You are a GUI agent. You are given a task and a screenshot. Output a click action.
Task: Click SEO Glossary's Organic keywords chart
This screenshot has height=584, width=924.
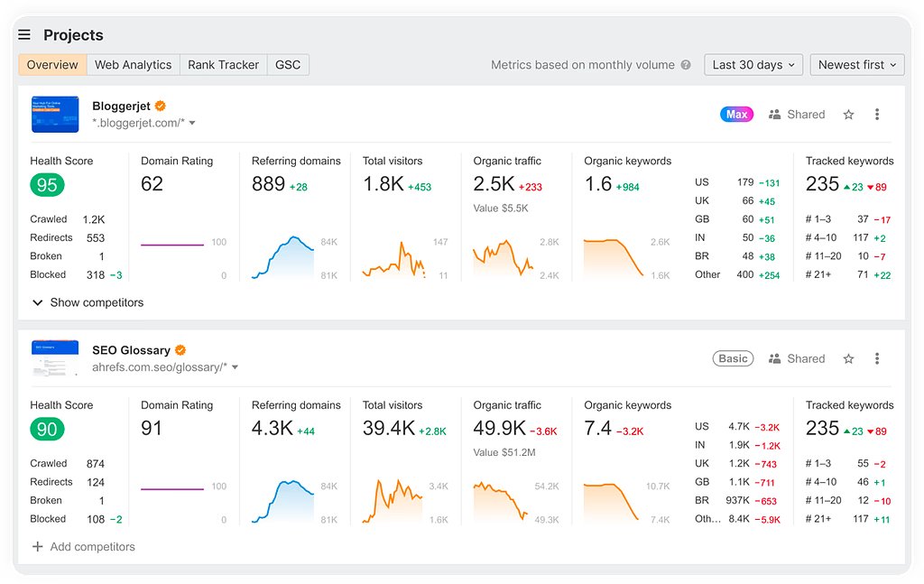pos(612,502)
